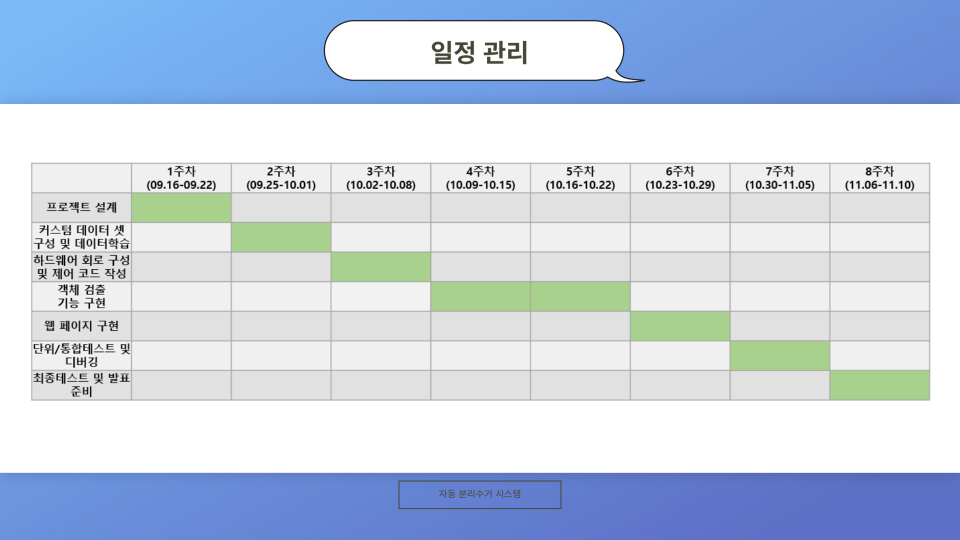Select the 4주차 (10.09-10.15) column header
The height and width of the screenshot is (540, 960).
coord(480,178)
